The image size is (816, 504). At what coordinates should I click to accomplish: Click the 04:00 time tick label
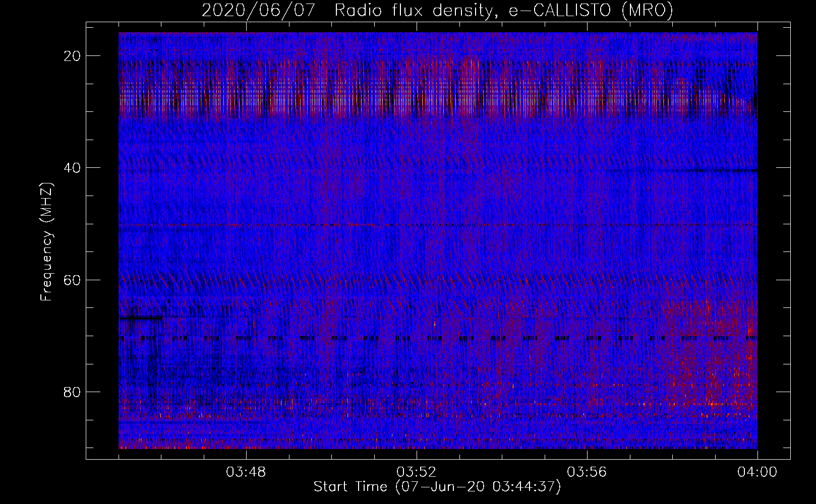(757, 472)
